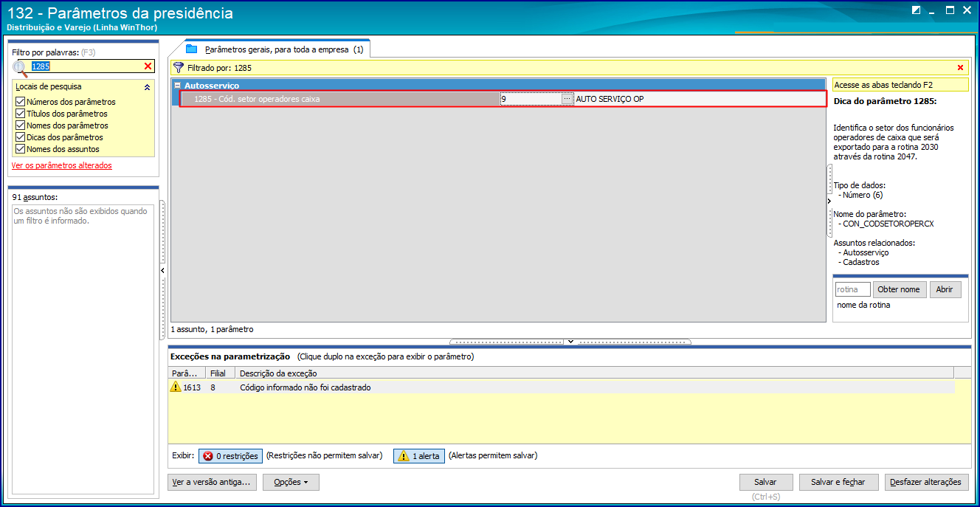This screenshot has height=507, width=980.
Task: Toggle Dicas dos parâmetros checkbox
Action: (20, 137)
